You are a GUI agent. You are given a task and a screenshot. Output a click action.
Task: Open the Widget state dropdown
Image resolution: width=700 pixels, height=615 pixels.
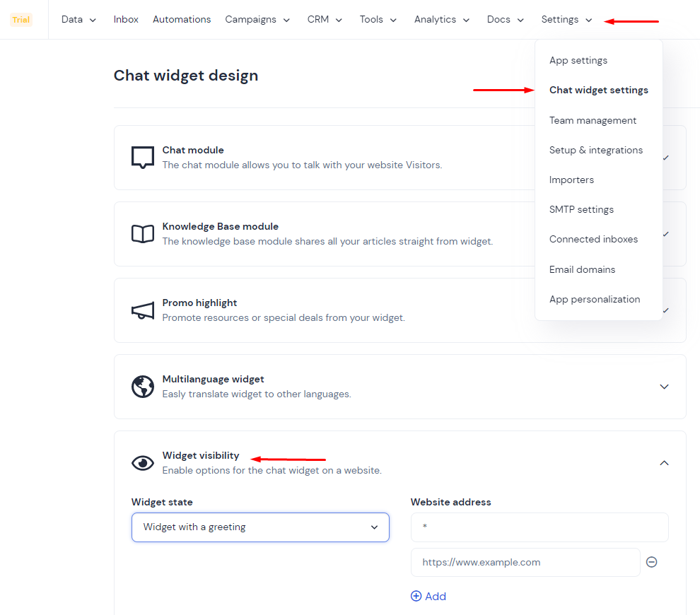coord(260,527)
